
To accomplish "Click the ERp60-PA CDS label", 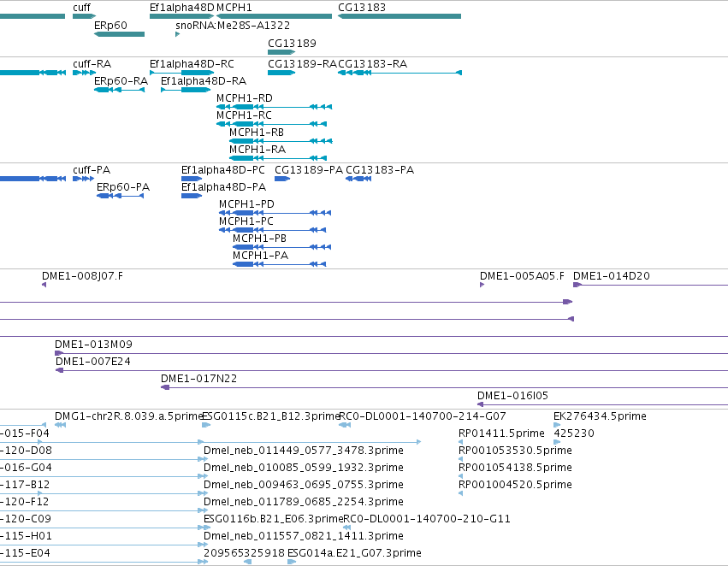I will 123,187.
